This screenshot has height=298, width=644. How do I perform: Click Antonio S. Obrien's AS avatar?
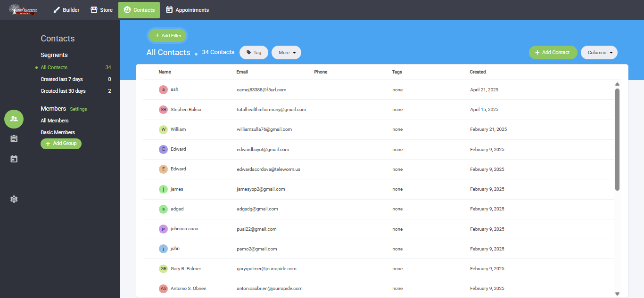(x=163, y=289)
